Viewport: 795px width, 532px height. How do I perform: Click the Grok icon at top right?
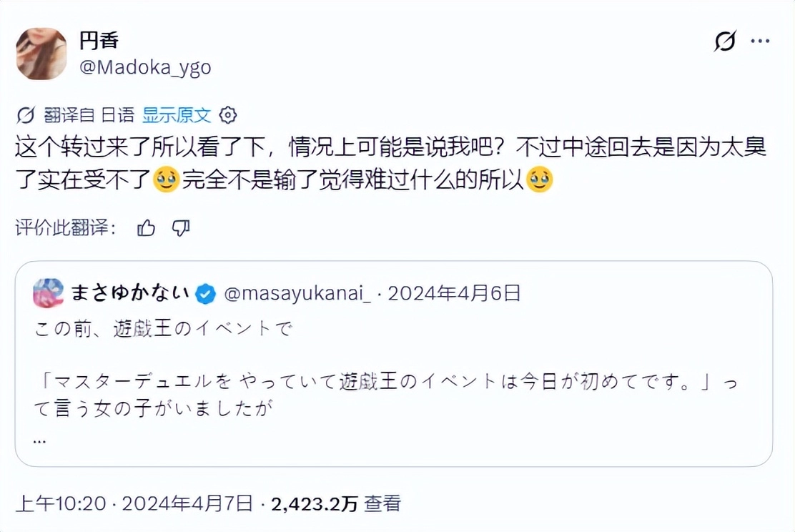(x=724, y=42)
